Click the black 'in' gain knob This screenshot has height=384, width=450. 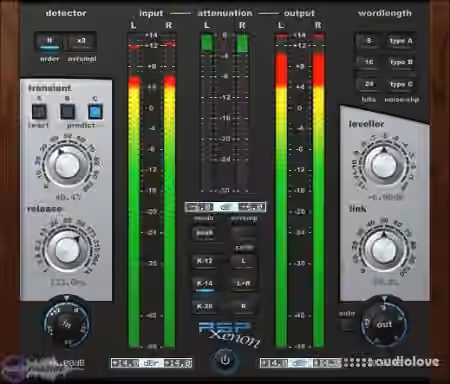coord(67,325)
